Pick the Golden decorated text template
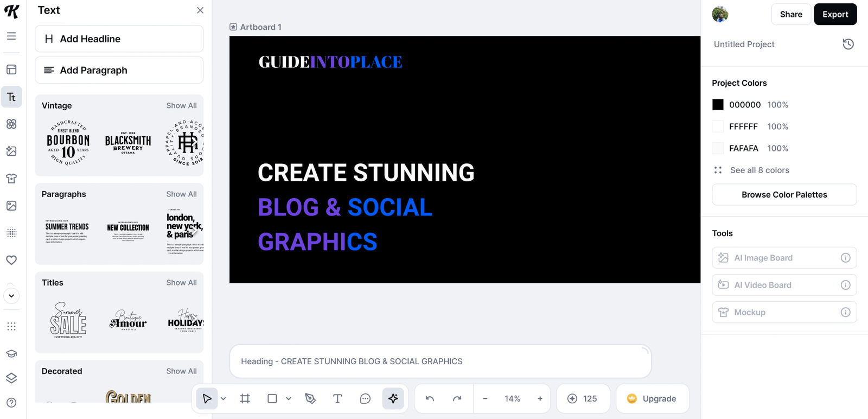868x419 pixels. tap(128, 396)
